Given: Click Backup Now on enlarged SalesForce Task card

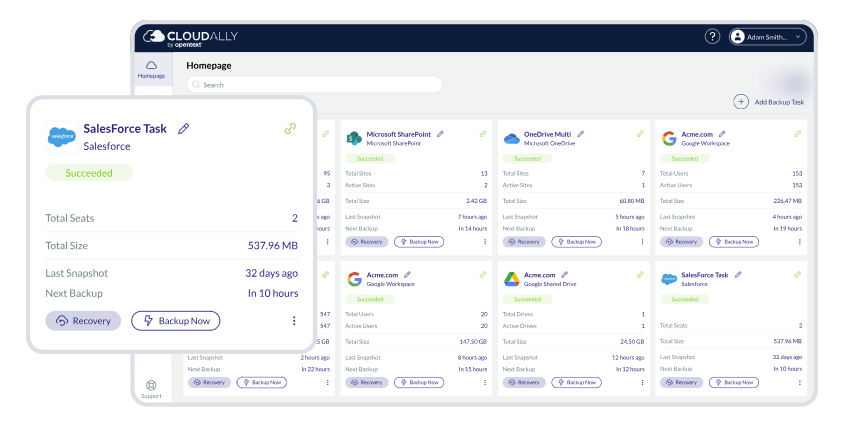Looking at the screenshot, I should click(x=175, y=321).
